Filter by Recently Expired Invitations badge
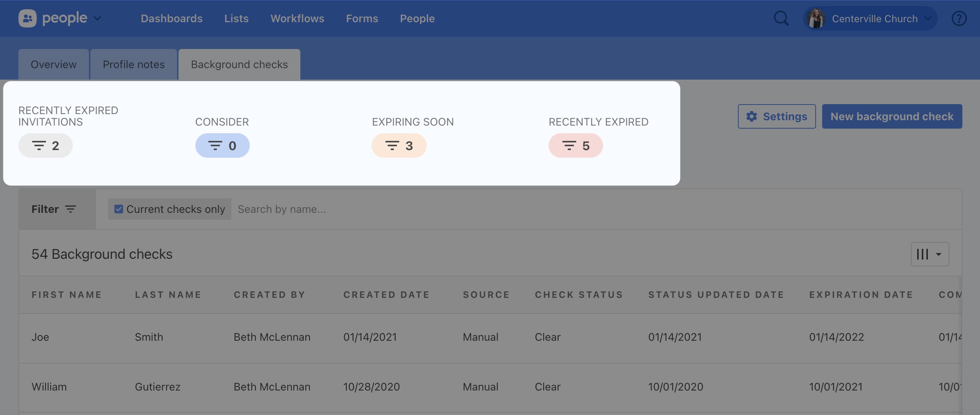980x415 pixels. (x=46, y=145)
